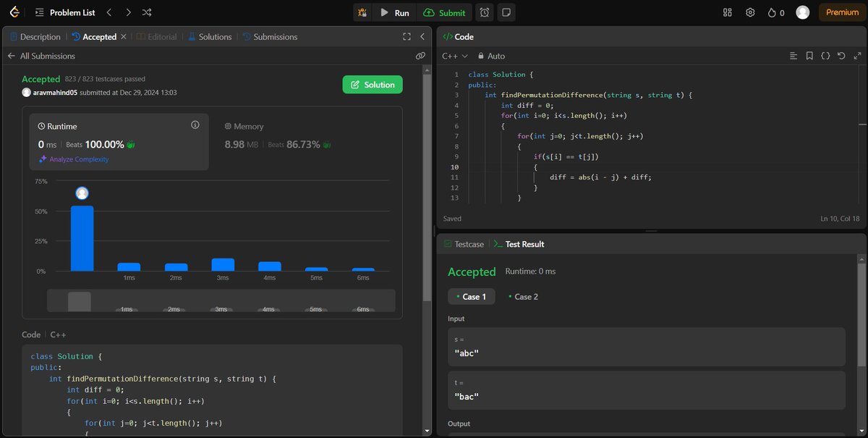
Task: Click the LeetCode logo icon
Action: pos(14,12)
